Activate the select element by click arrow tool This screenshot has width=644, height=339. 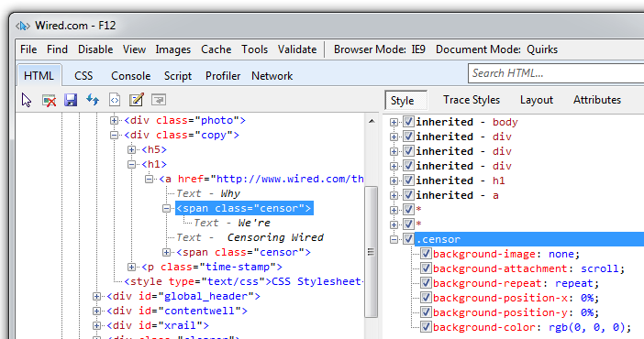coord(27,100)
